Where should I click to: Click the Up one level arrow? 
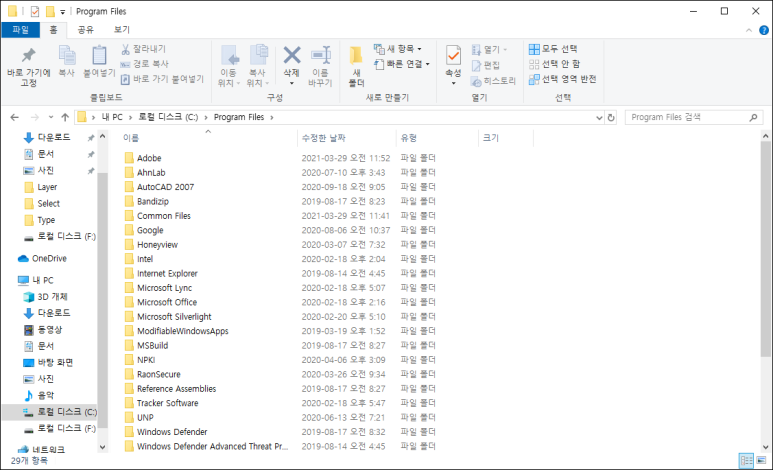(65, 117)
